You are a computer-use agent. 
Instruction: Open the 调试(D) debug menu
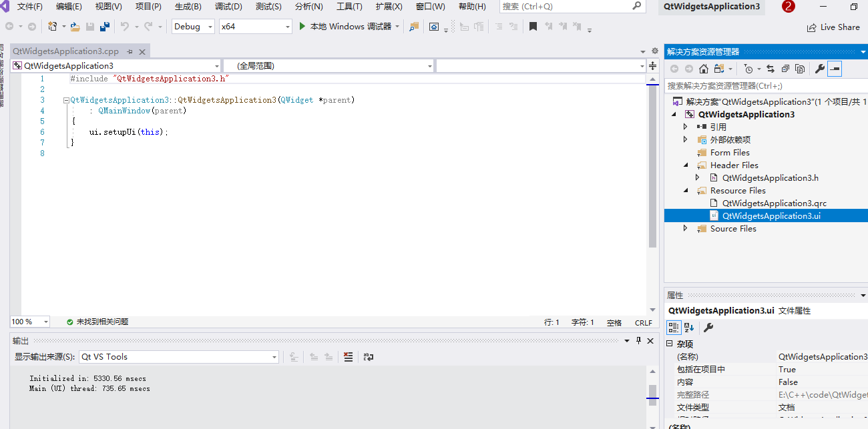pos(228,7)
